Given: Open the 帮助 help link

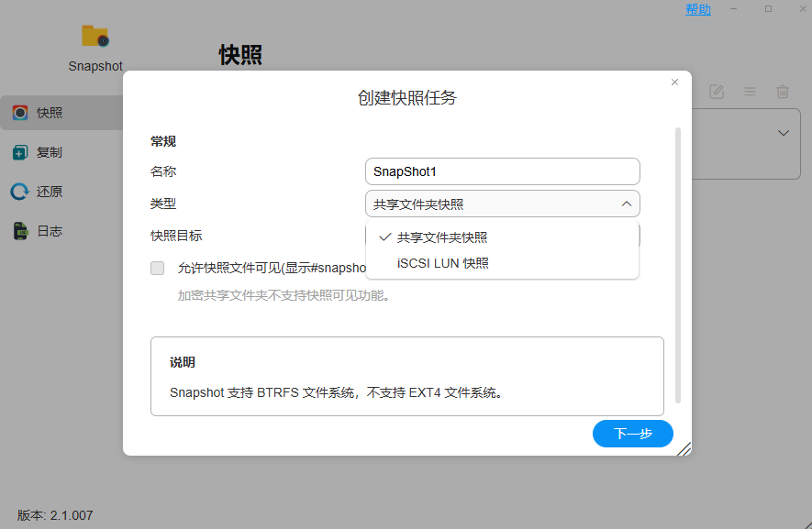Looking at the screenshot, I should click(x=697, y=9).
